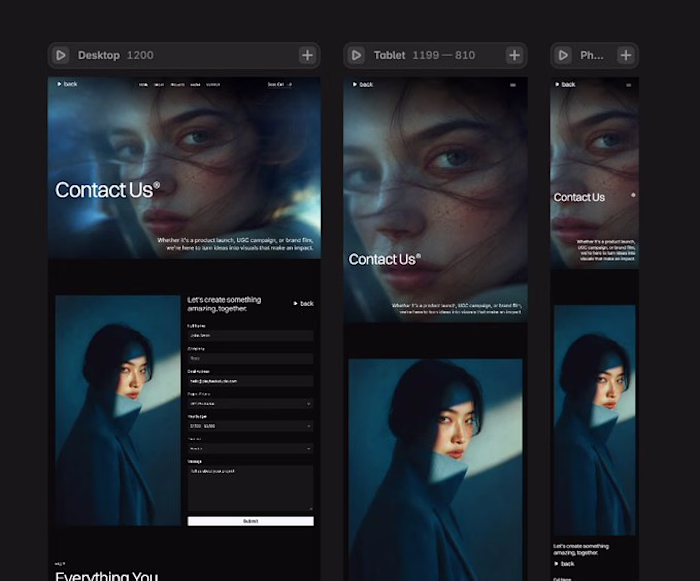This screenshot has height=581, width=700.
Task: Select the "Everything You" heading on Desktop
Action: (106, 576)
